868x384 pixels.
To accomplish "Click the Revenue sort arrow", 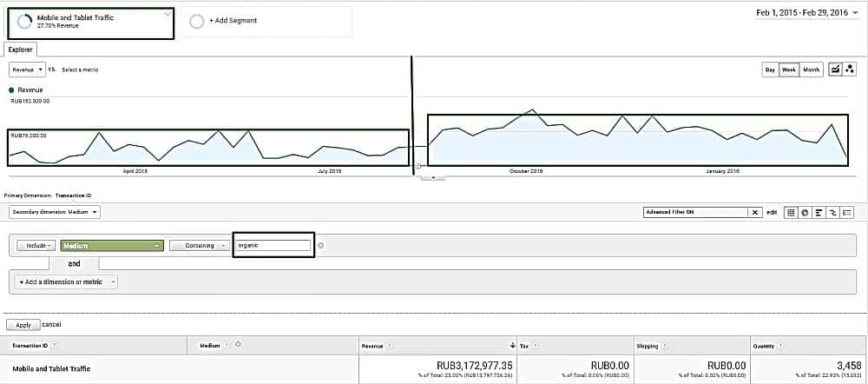I will click(512, 345).
